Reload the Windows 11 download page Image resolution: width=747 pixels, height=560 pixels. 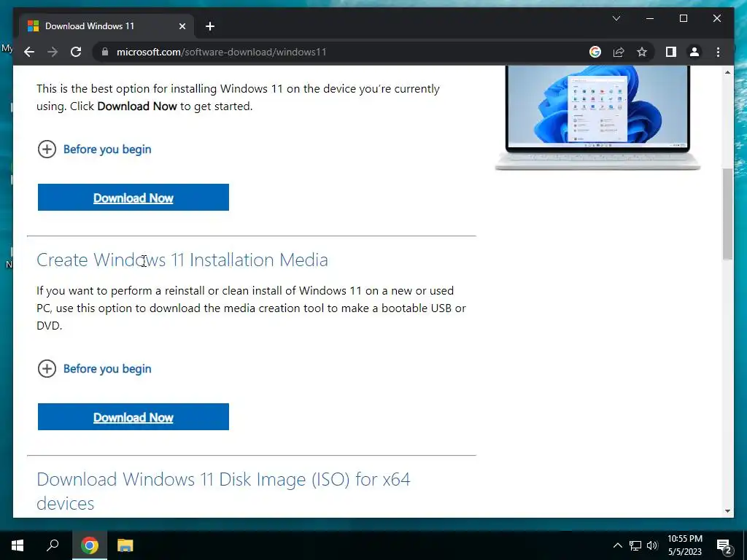[x=76, y=52]
